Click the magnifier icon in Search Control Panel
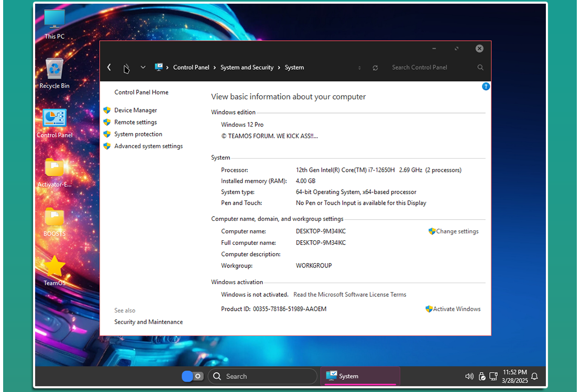 pyautogui.click(x=480, y=68)
